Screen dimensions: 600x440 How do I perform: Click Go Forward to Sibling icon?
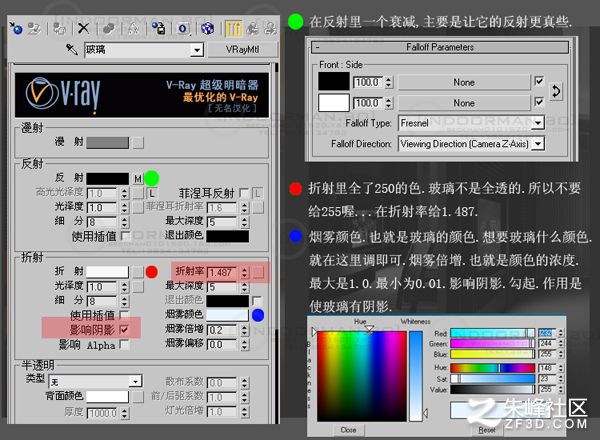[271, 29]
